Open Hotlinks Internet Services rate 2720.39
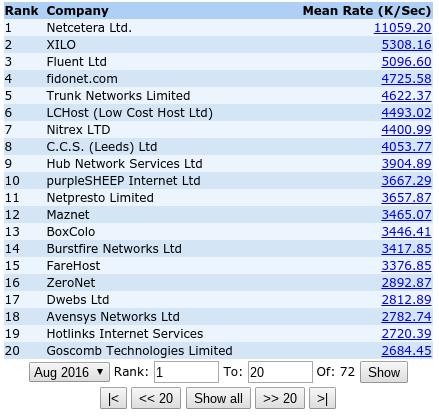Viewport: 439px width, 416px height. 406,334
